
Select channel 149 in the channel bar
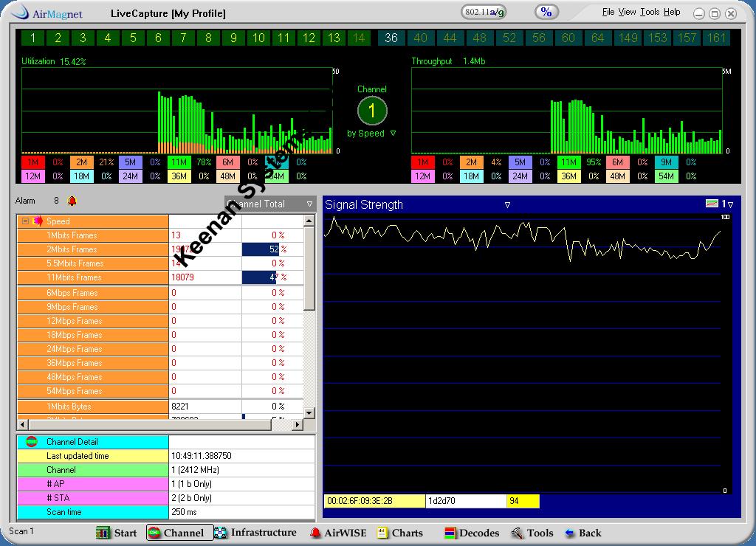coord(628,38)
